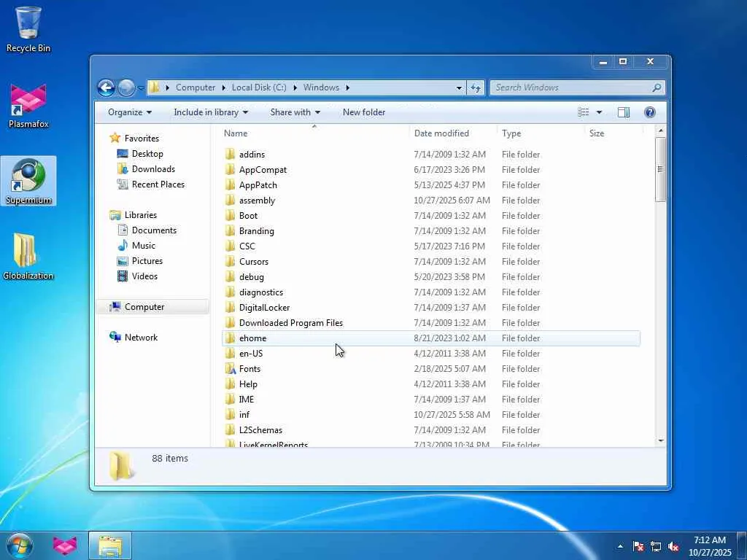Expand the arrow after Windows breadcrumb
The height and width of the screenshot is (560, 747).
347,87
